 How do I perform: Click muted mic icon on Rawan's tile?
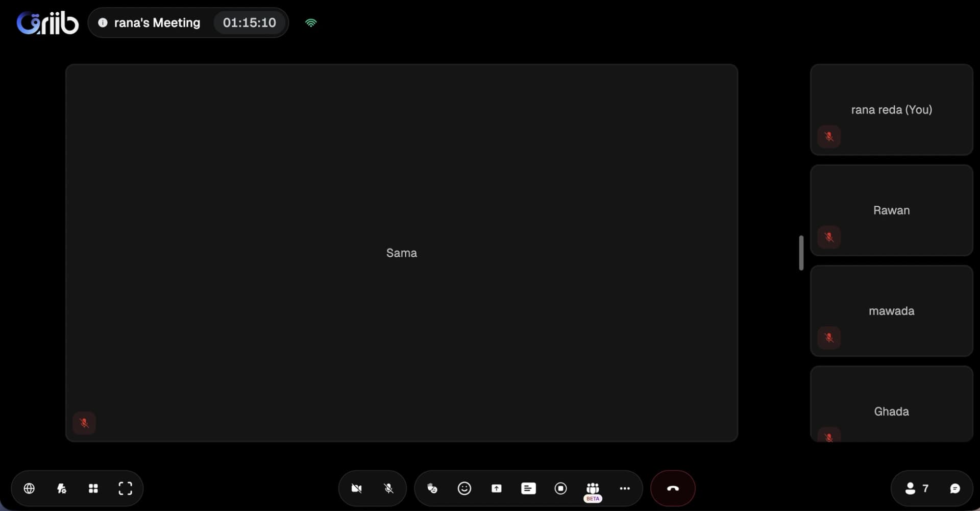(829, 237)
